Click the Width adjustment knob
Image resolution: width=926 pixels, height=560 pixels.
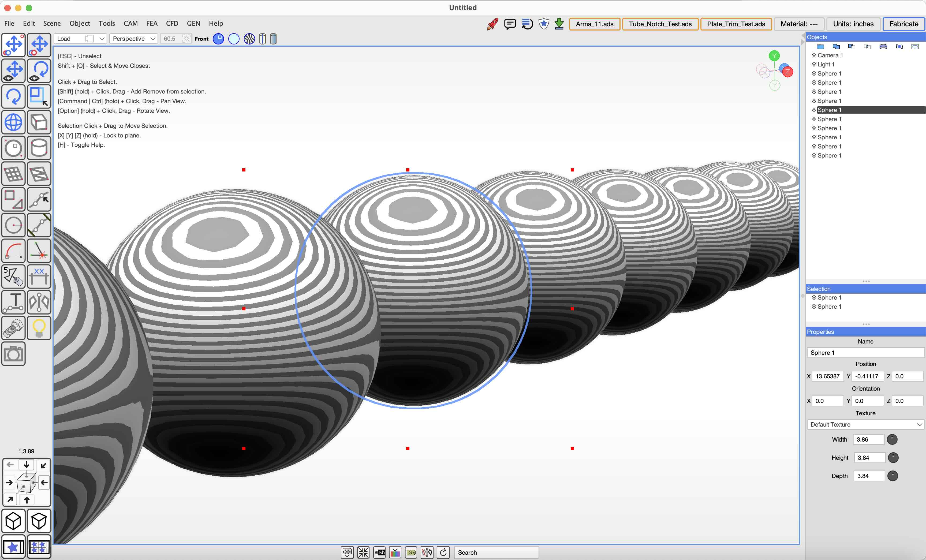(892, 439)
